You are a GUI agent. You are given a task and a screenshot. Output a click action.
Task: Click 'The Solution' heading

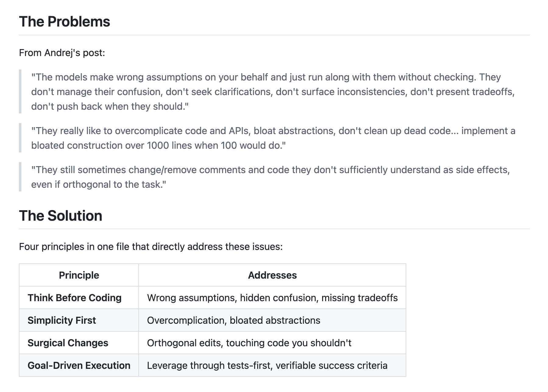coord(61,216)
